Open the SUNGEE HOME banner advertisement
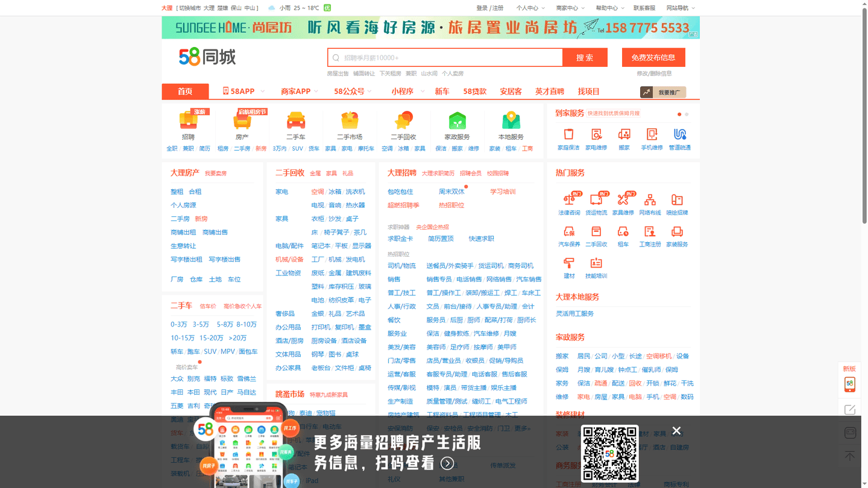 [x=430, y=28]
